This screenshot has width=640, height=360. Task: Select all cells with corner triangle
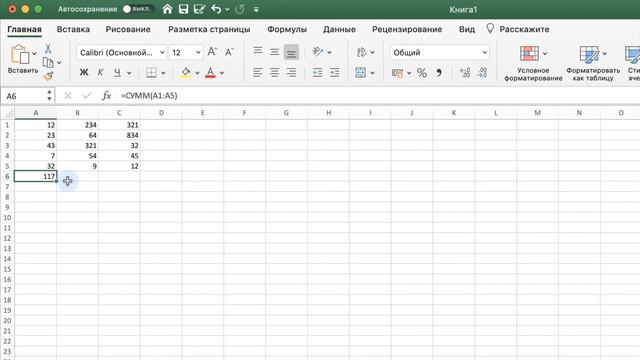(7, 113)
